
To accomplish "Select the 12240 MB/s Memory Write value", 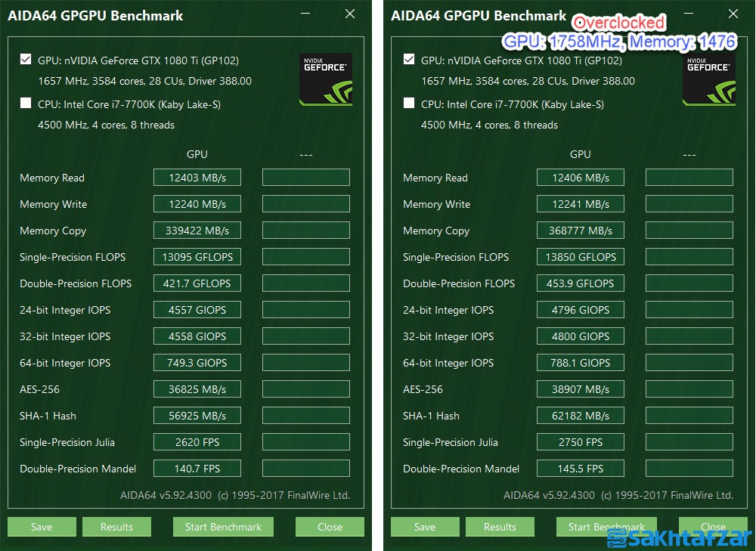I will click(197, 204).
